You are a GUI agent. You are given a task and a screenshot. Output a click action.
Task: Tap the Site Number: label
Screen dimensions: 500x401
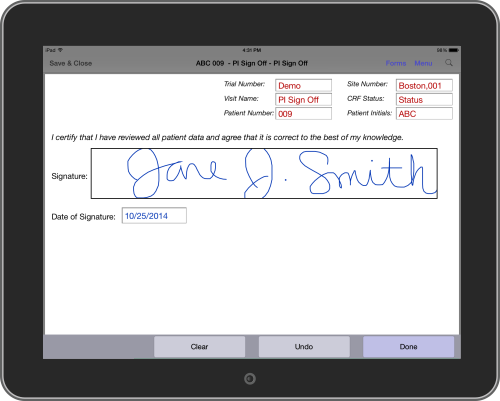pyautogui.click(x=367, y=84)
